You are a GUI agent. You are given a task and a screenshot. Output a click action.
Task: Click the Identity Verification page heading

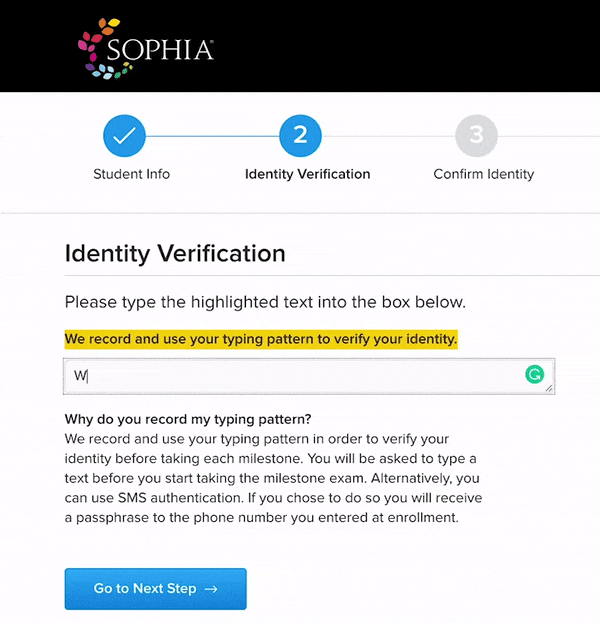pyautogui.click(x=175, y=253)
